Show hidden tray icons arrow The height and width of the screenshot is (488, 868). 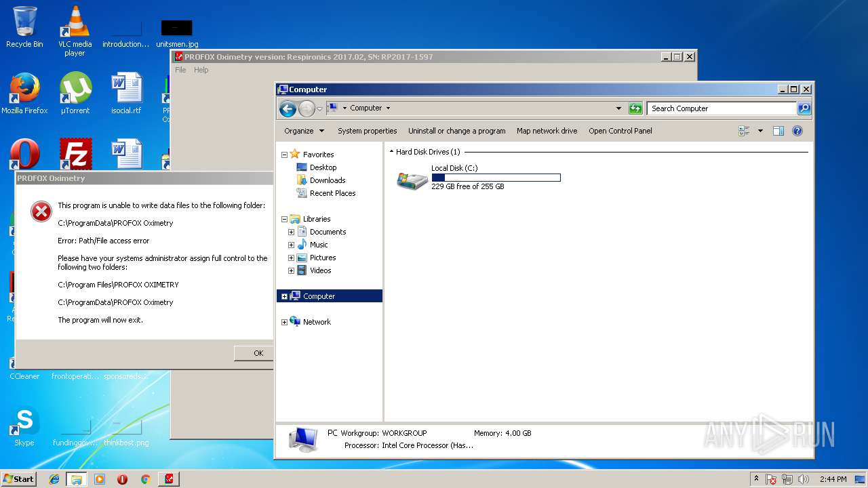[x=756, y=479]
